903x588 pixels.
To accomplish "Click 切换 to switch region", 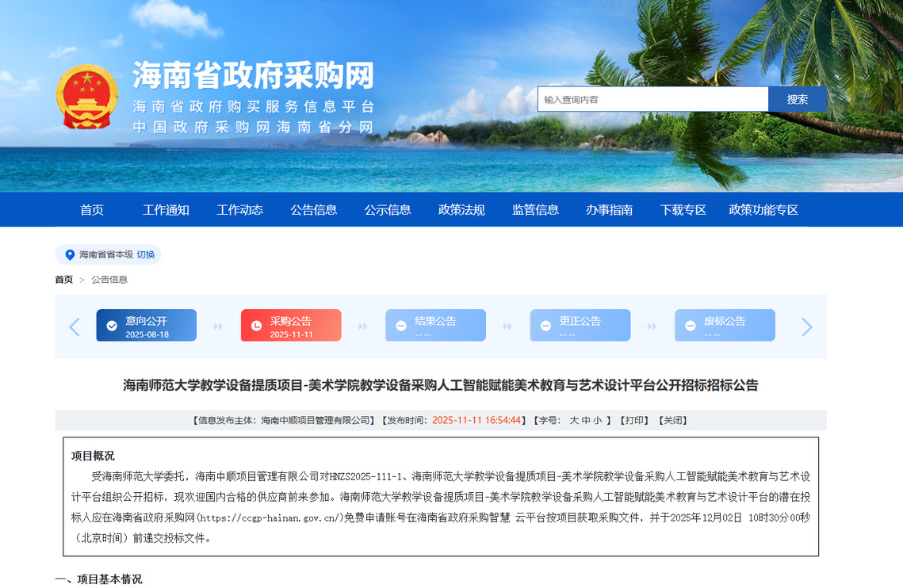I will pyautogui.click(x=146, y=254).
